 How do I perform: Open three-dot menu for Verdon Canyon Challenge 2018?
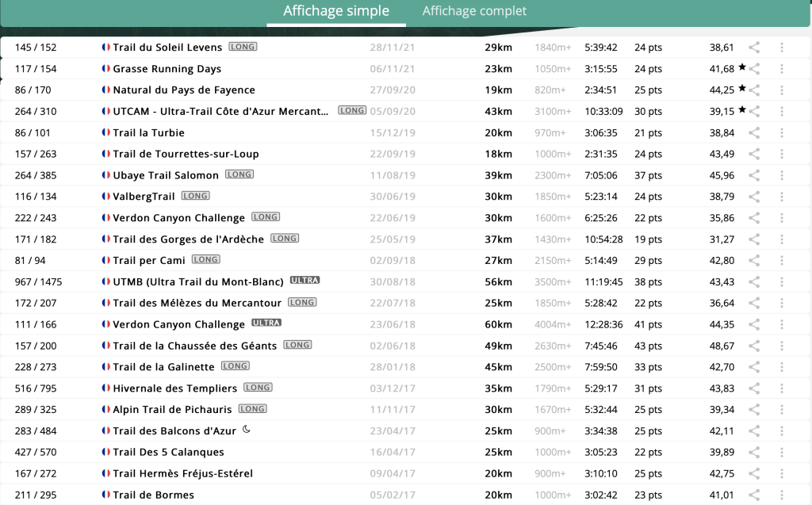coord(782,324)
